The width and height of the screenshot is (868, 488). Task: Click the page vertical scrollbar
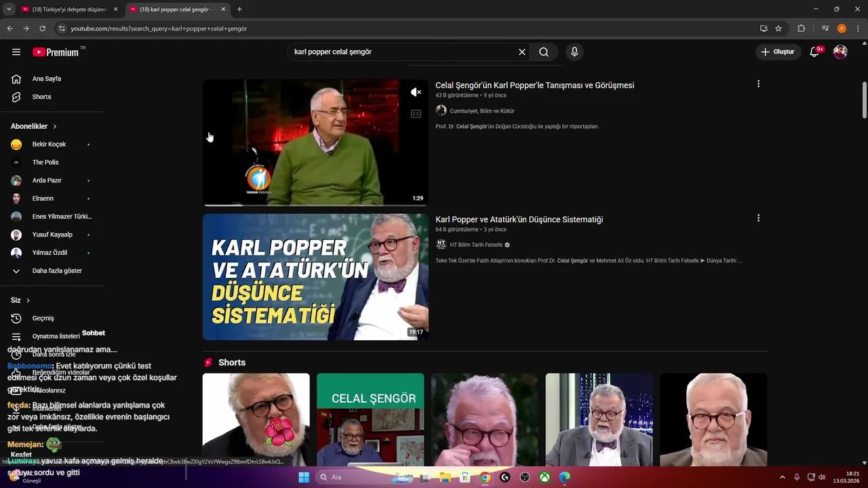pyautogui.click(x=864, y=100)
